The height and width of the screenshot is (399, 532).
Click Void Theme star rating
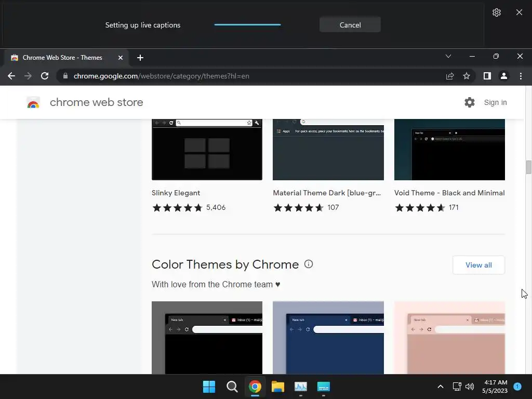pos(420,208)
